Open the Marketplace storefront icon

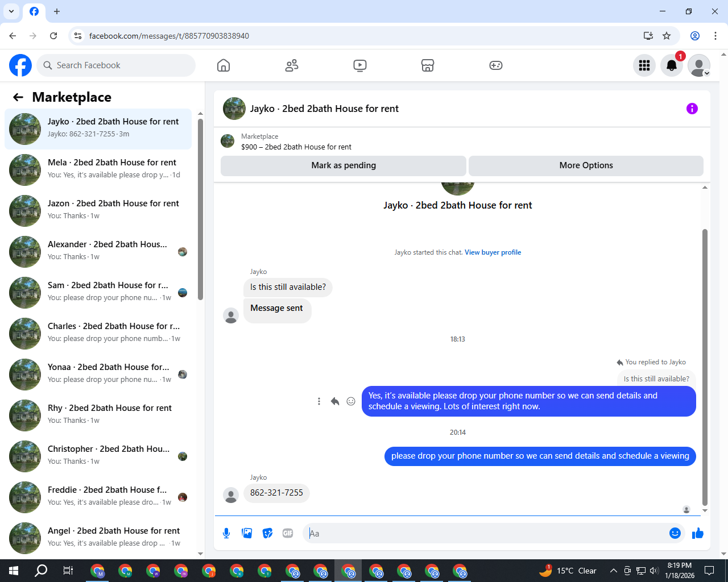(x=428, y=65)
